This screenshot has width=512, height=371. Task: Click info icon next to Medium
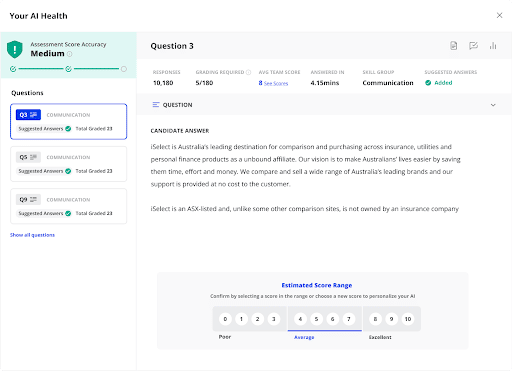pyautogui.click(x=69, y=54)
